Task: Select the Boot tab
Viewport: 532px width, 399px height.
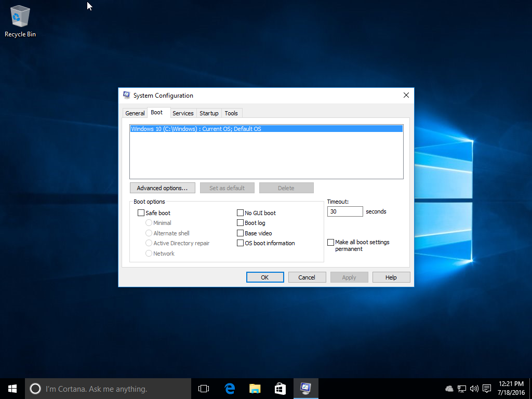Action: click(157, 112)
